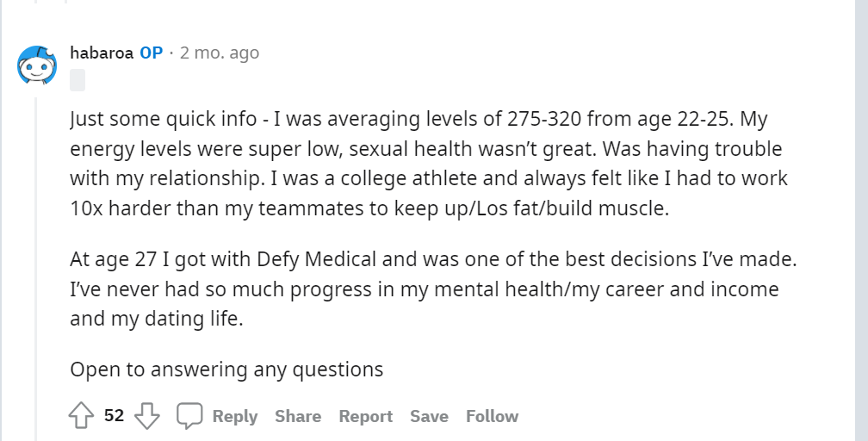Image resolution: width=868 pixels, height=441 pixels.
Task: Open habaroa's Snoo avatar profile picture
Action: point(37,65)
